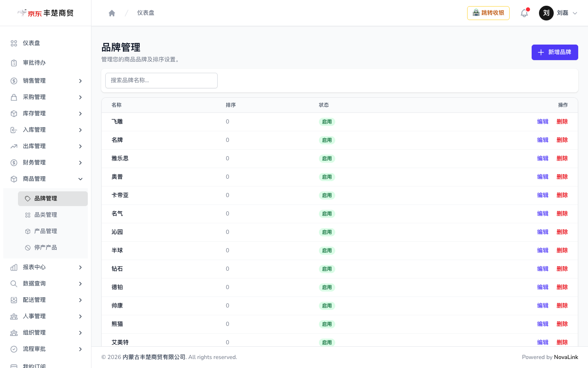Screen dimensions: 588x368
Task: Click 新增品牌 button
Action: (x=555, y=52)
